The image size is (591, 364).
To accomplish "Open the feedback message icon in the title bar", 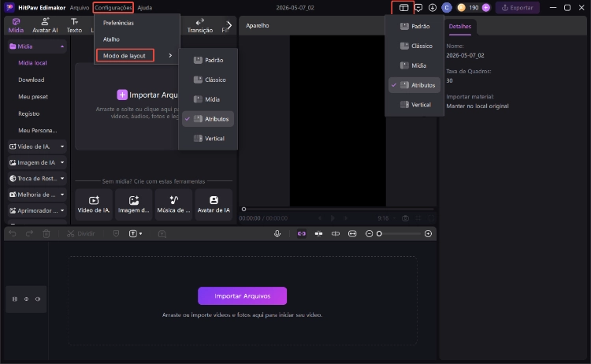I will [418, 8].
